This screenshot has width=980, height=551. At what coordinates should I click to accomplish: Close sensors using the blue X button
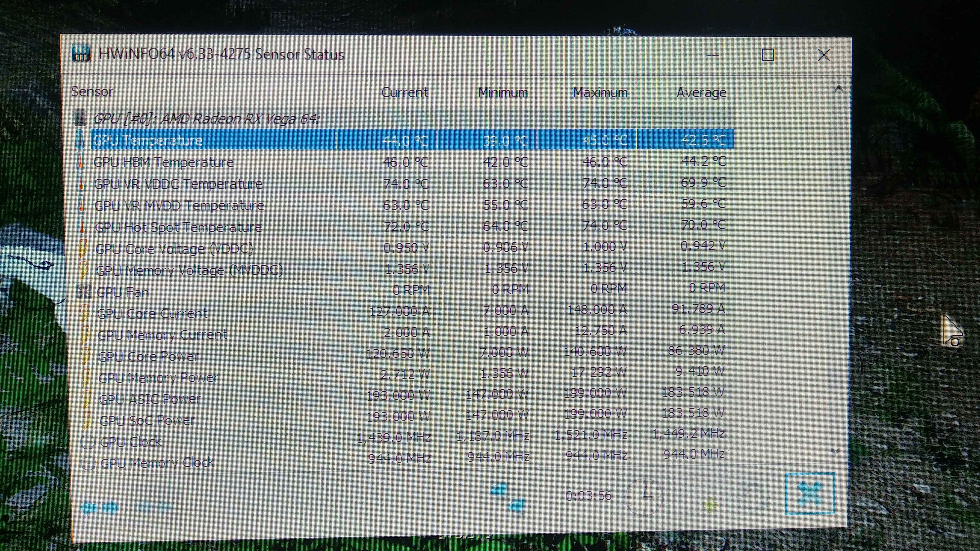tap(810, 494)
